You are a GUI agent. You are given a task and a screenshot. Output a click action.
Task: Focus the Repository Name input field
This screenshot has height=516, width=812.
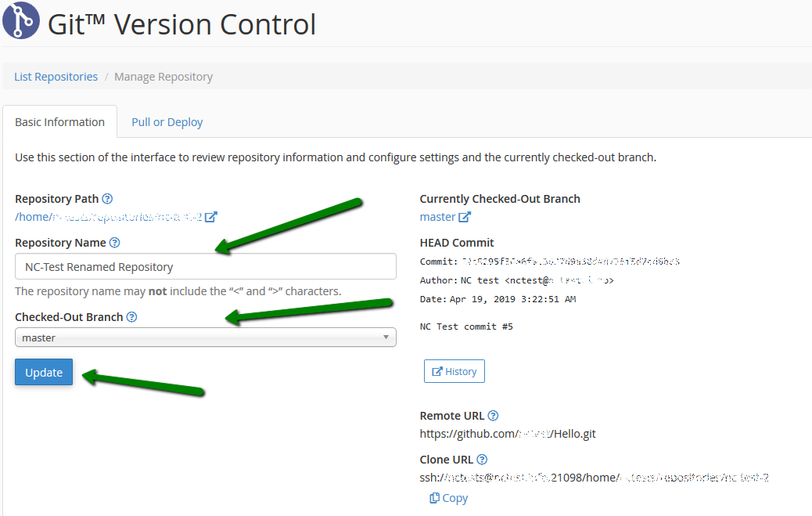pyautogui.click(x=206, y=266)
